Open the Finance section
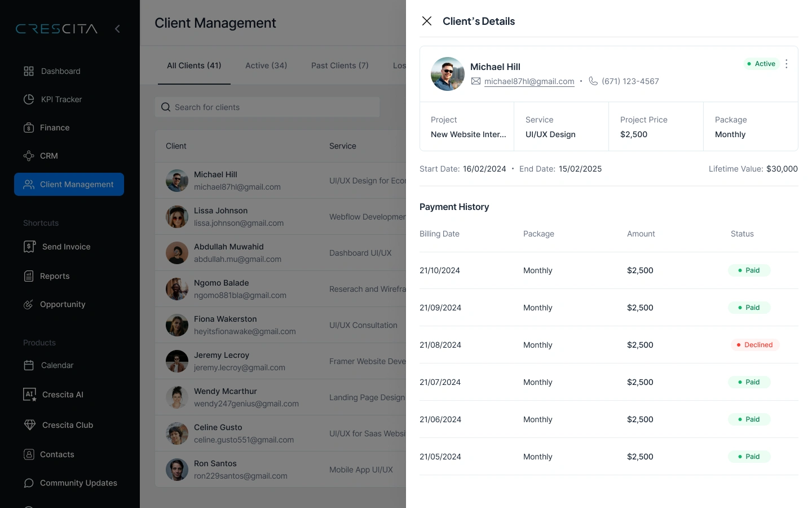Image resolution: width=812 pixels, height=508 pixels. click(54, 128)
